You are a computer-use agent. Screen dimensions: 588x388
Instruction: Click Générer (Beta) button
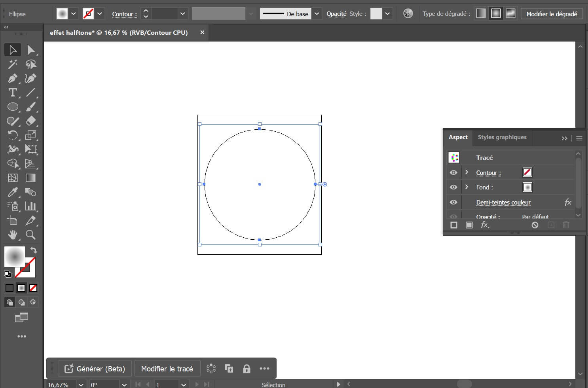point(95,369)
